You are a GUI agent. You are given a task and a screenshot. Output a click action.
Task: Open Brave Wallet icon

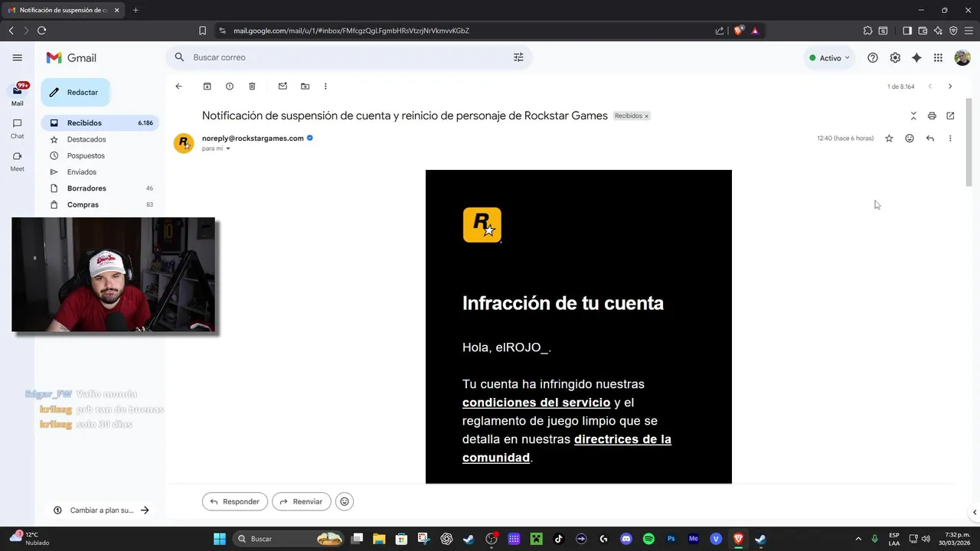pos(923,31)
